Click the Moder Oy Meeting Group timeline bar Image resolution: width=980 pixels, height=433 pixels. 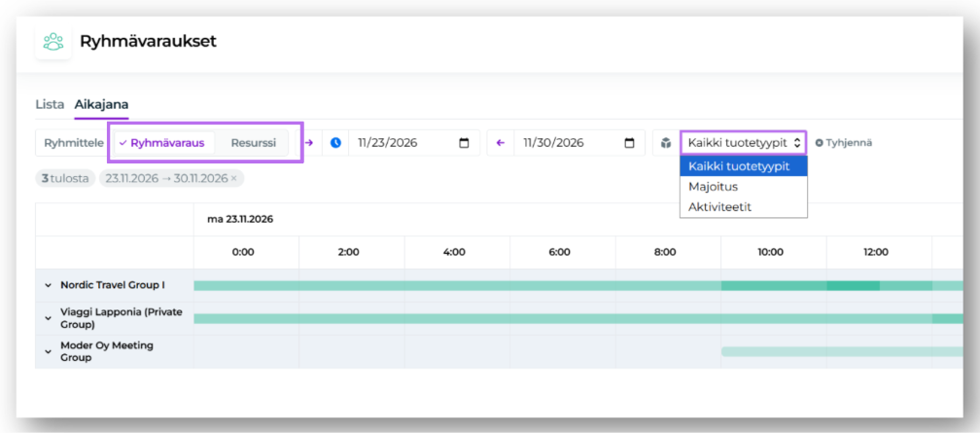842,351
